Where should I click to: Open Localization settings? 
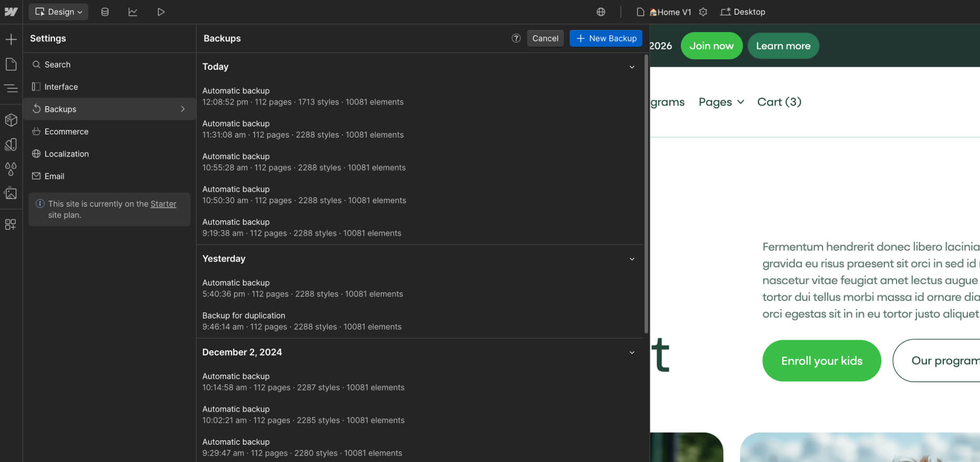click(109, 154)
